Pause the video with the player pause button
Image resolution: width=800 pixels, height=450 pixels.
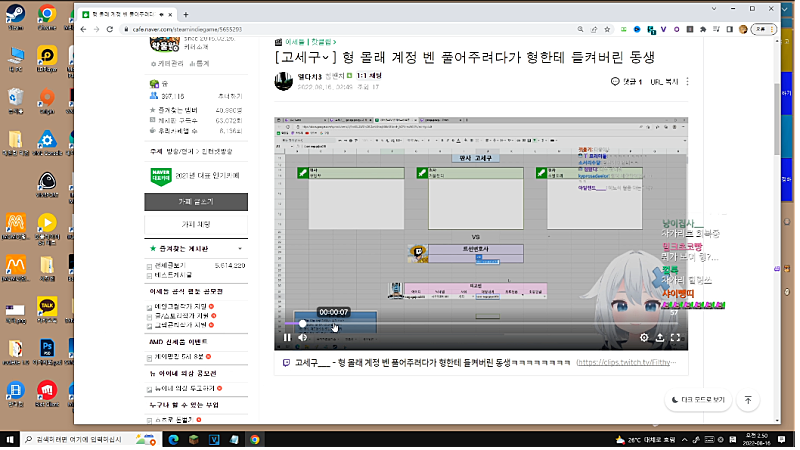click(x=287, y=337)
